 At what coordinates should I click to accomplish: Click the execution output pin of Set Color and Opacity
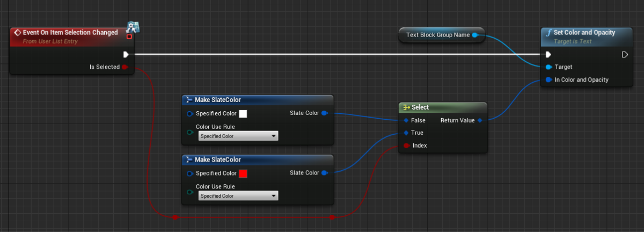625,54
